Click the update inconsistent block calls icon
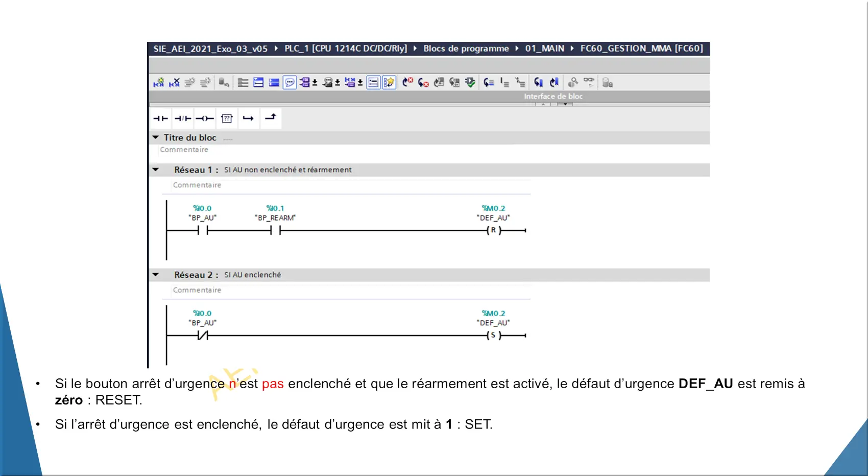 click(439, 82)
